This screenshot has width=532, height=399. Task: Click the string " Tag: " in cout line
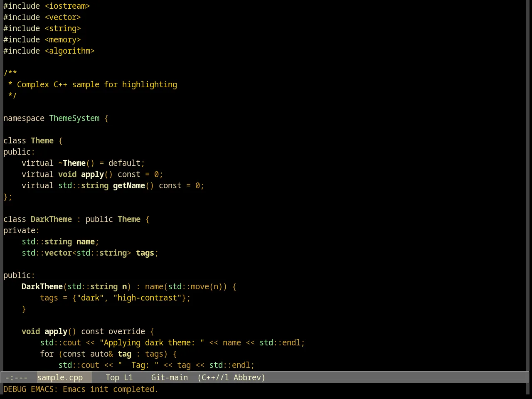click(x=138, y=365)
